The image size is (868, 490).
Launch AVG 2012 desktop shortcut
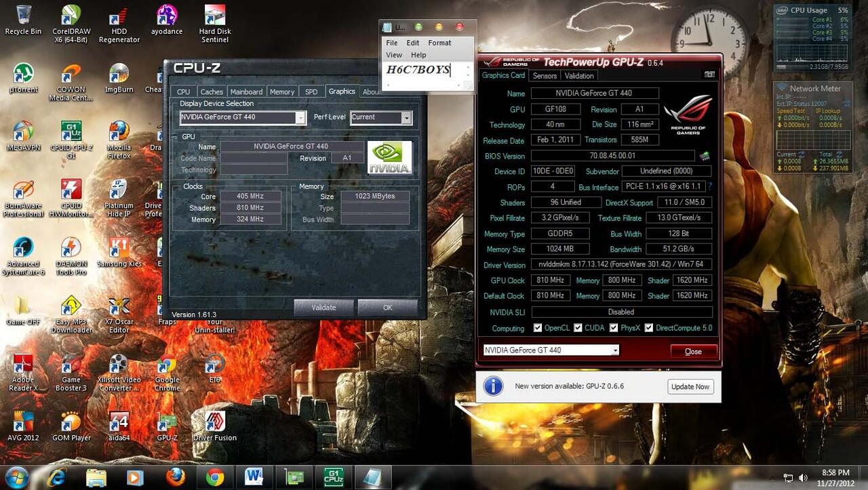[23, 427]
